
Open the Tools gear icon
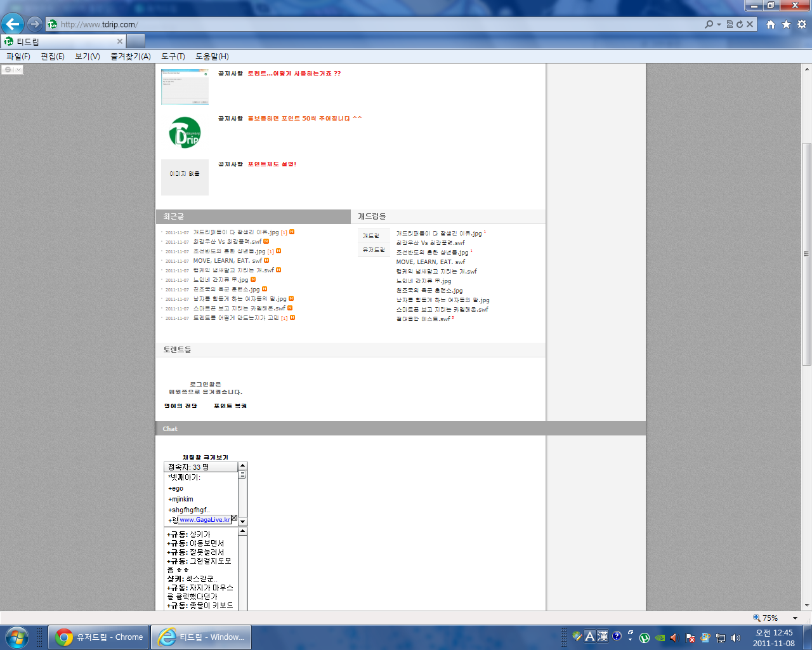[802, 24]
